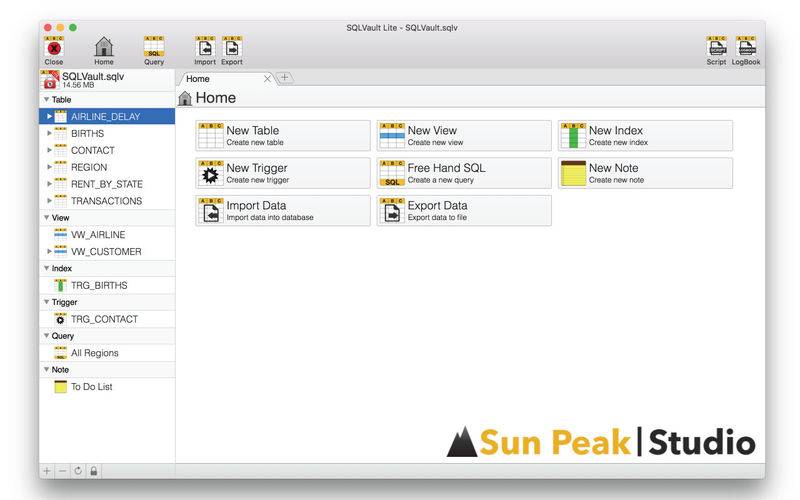
Task: Click the refresh icon in sidebar footer
Action: (x=78, y=470)
